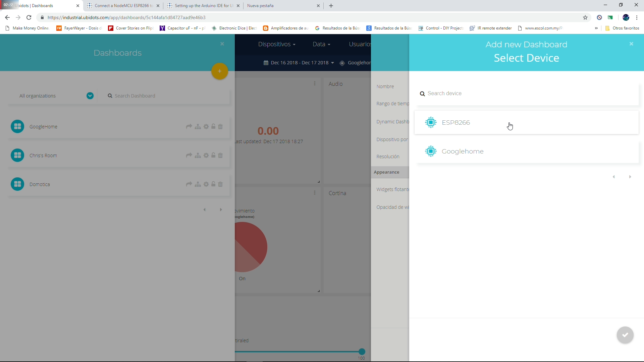Screen dimensions: 644x362
Task: Open the Dispositivos menu
Action: tap(277, 44)
